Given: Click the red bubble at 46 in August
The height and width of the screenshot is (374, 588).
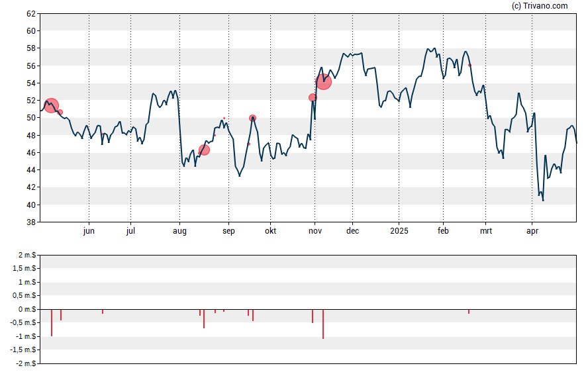Looking at the screenshot, I should click(204, 150).
